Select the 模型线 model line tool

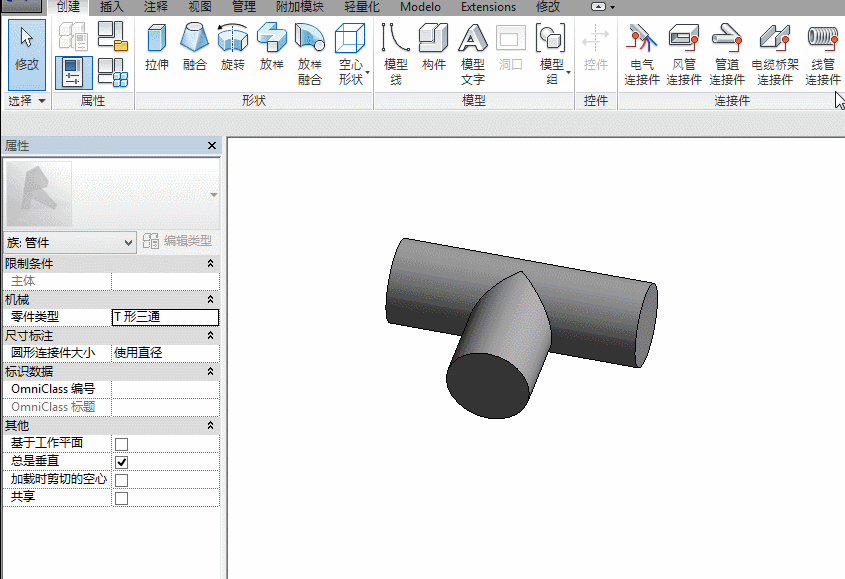click(396, 54)
